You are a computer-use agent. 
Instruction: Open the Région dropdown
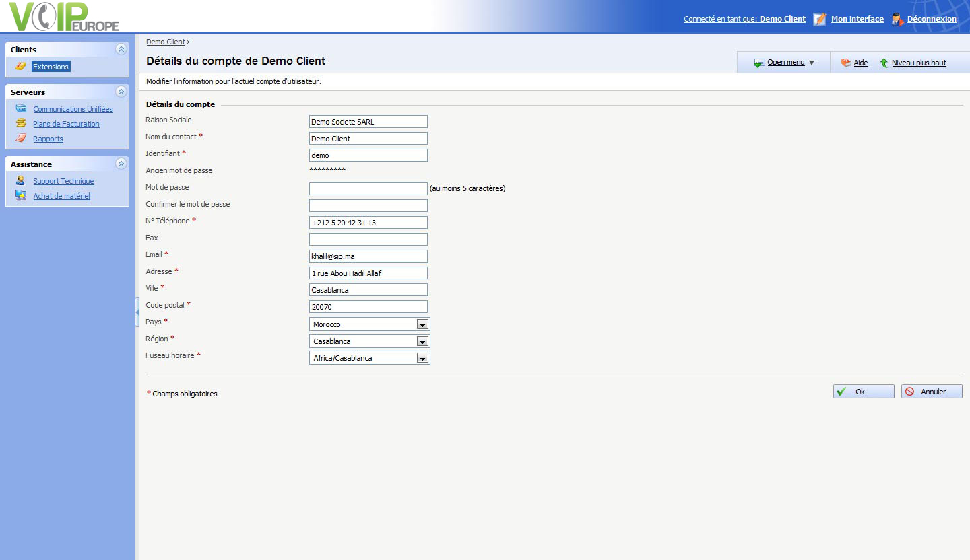coord(422,341)
